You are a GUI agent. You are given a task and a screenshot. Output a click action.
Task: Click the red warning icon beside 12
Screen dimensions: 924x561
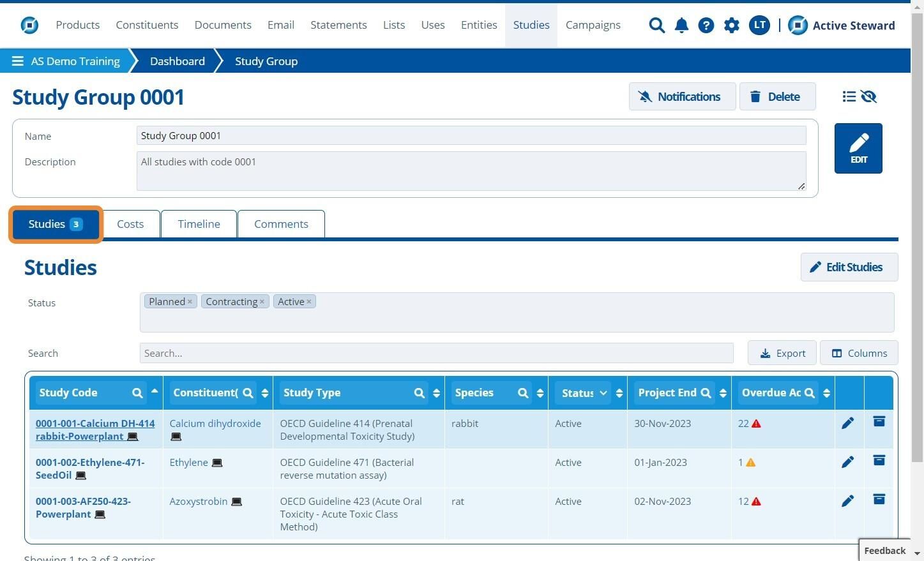(x=756, y=502)
